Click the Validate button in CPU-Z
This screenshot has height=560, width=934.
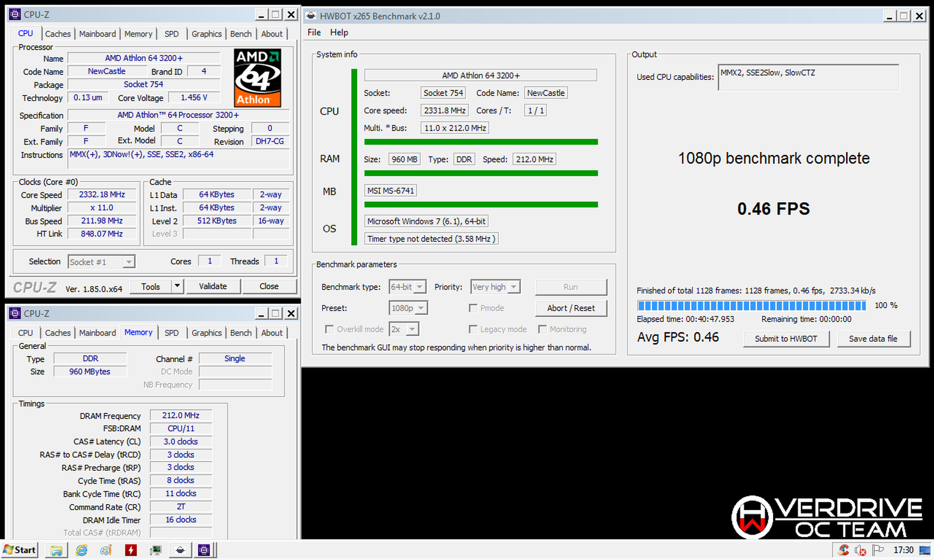point(213,286)
